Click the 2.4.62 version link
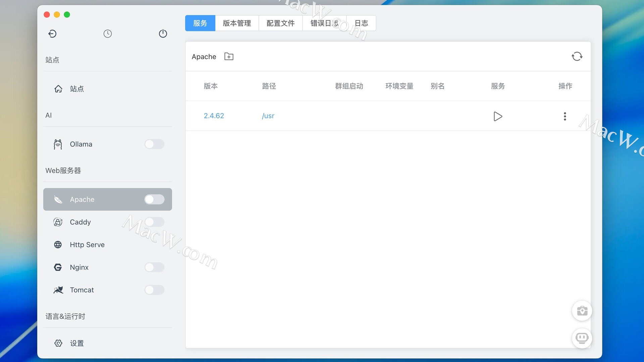644x362 pixels. (x=214, y=116)
